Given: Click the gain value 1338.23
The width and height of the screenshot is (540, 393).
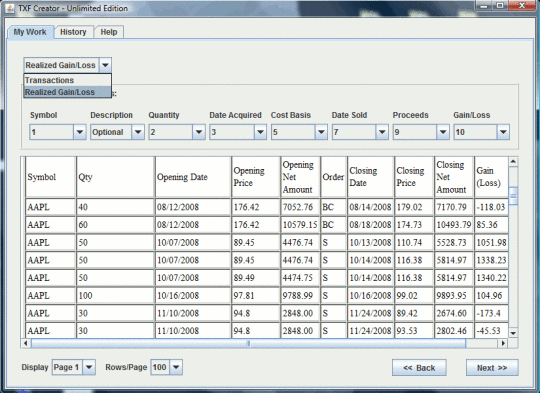Looking at the screenshot, I should pyautogui.click(x=491, y=260).
